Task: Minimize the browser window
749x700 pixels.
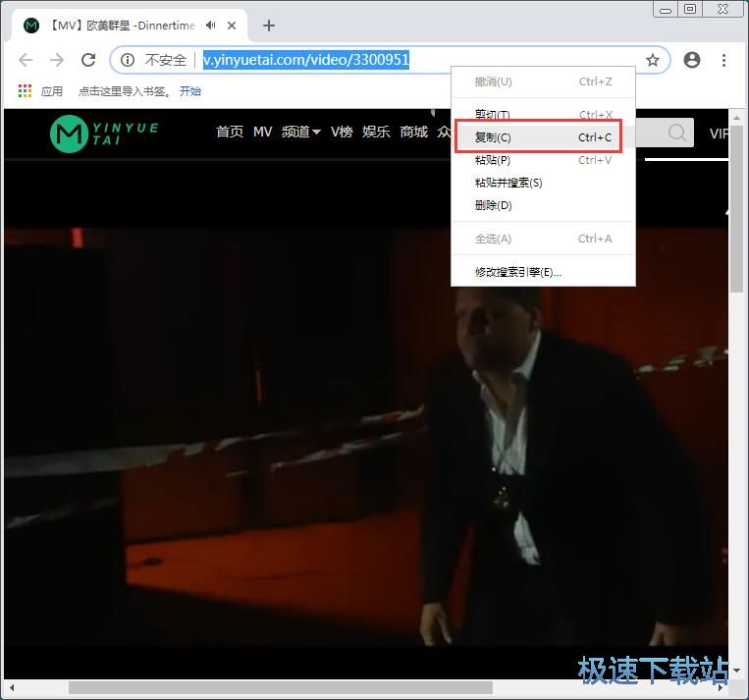Action: point(666,10)
